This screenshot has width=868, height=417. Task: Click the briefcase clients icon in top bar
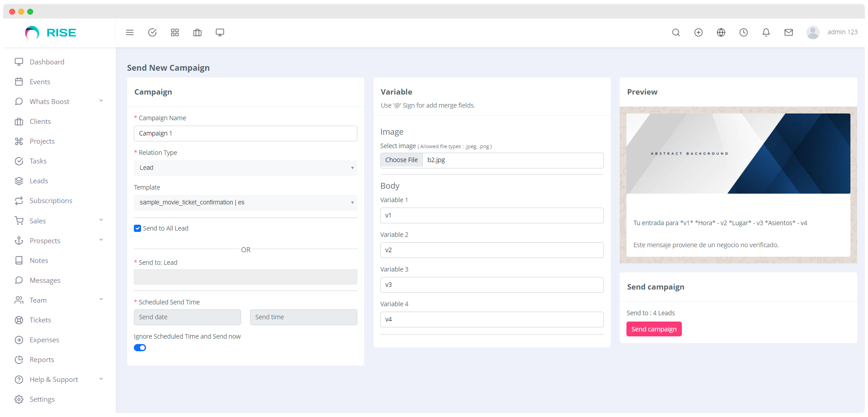click(x=197, y=32)
